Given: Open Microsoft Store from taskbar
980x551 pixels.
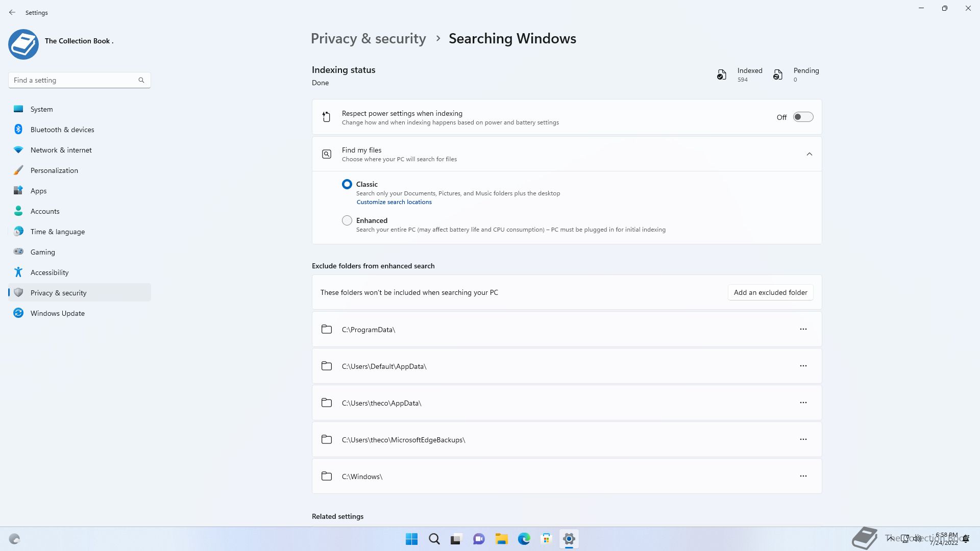Looking at the screenshot, I should pos(546,539).
